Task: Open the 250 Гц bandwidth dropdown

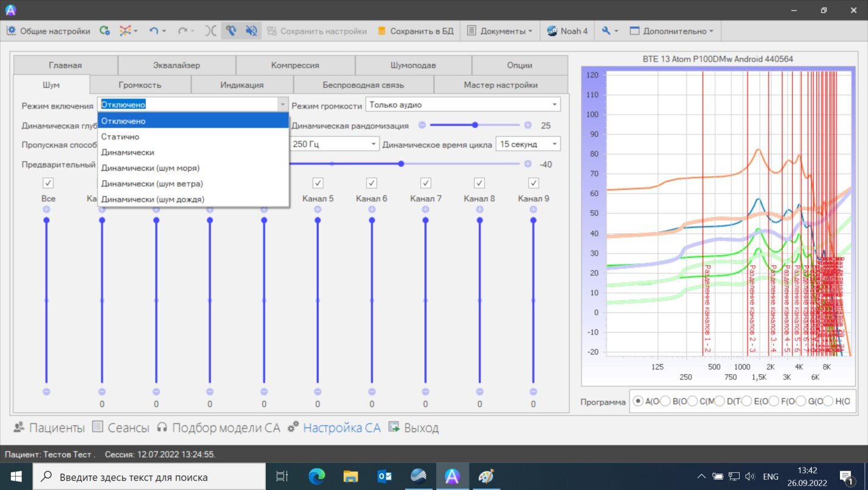Action: (x=334, y=144)
